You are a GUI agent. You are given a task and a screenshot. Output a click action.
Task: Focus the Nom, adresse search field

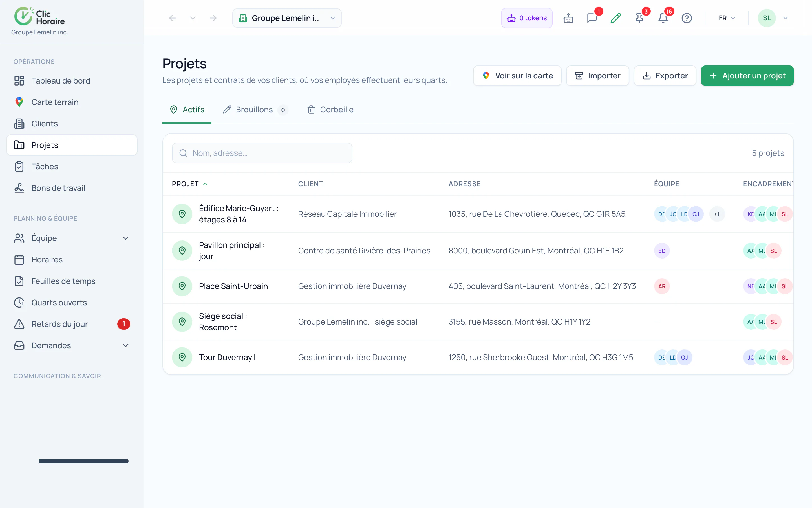click(262, 153)
